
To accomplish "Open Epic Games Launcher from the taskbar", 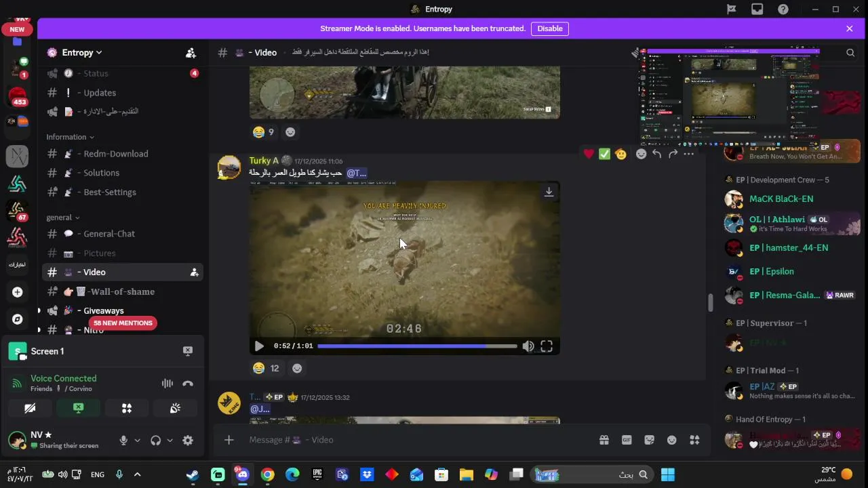I will pyautogui.click(x=317, y=474).
